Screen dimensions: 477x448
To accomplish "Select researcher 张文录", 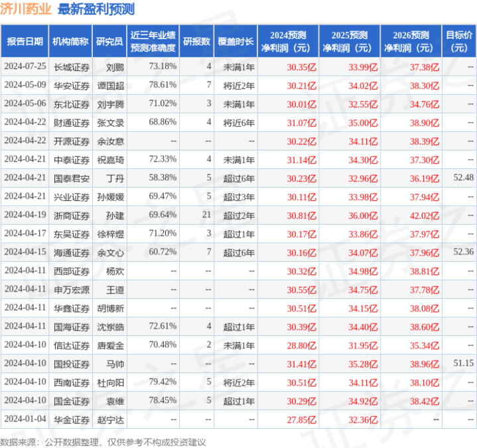I will [111, 123].
